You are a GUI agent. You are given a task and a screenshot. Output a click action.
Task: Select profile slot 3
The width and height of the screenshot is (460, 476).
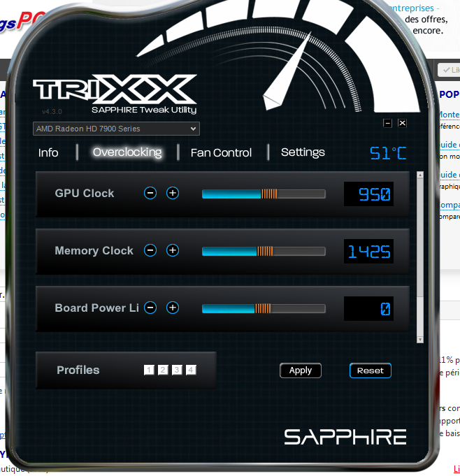point(177,370)
